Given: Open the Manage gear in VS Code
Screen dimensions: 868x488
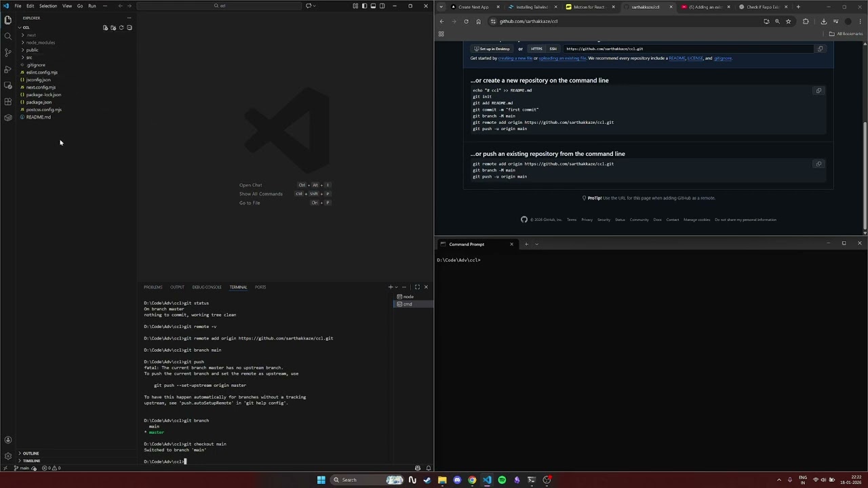Looking at the screenshot, I should [x=8, y=456].
